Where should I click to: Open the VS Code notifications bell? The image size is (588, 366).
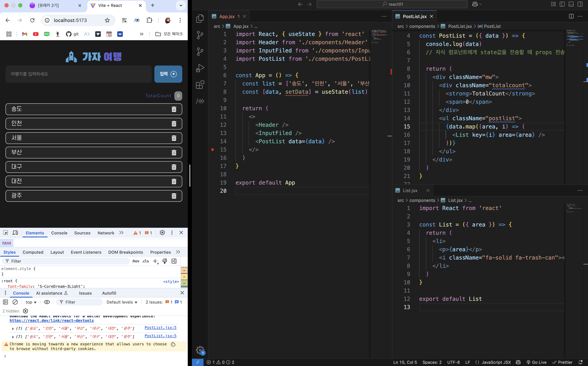(580, 362)
